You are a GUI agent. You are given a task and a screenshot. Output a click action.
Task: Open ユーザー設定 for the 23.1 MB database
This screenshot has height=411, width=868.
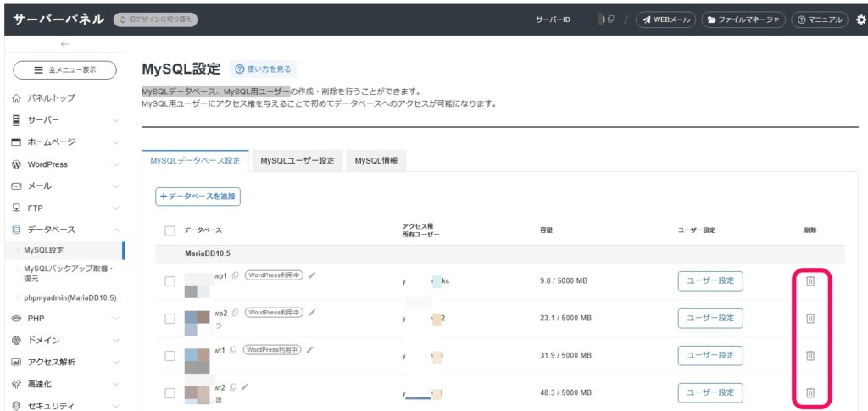tap(710, 318)
